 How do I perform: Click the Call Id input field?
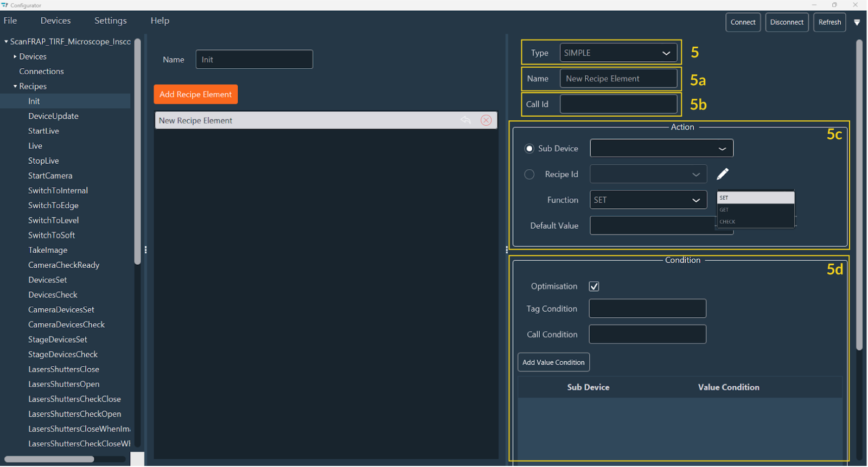click(618, 104)
